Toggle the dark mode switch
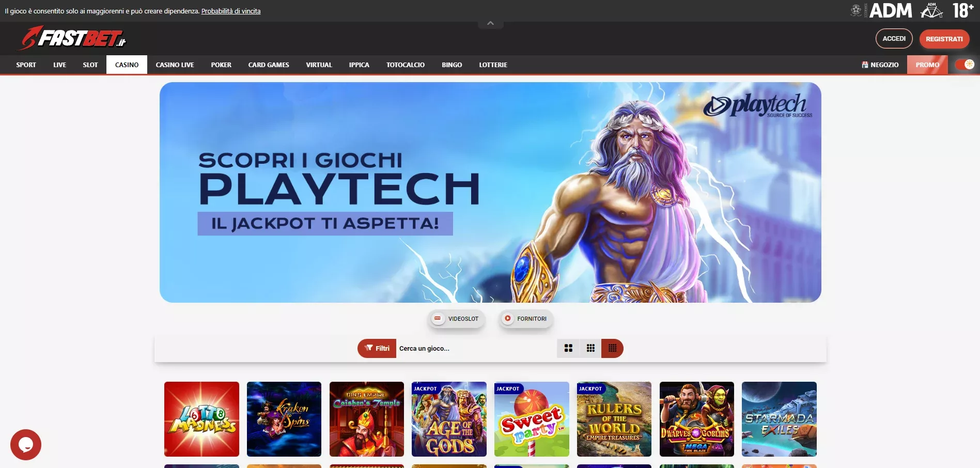The image size is (980, 468). coord(965,65)
